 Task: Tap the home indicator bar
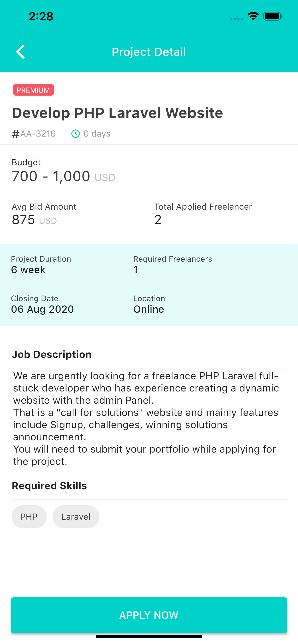149,637
